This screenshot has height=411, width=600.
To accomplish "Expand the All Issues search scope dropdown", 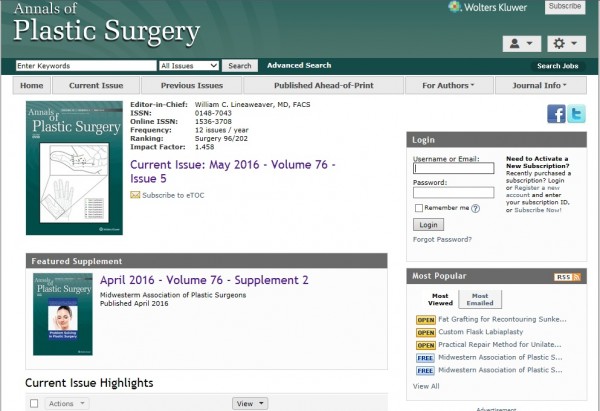I will tap(189, 66).
